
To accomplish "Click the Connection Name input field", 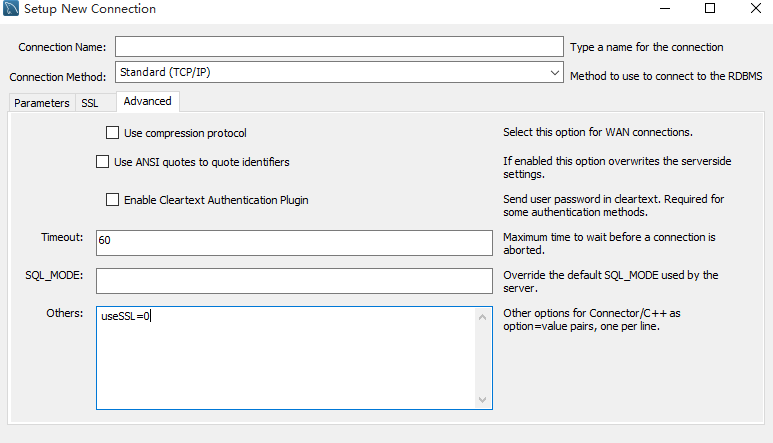I will 339,47.
